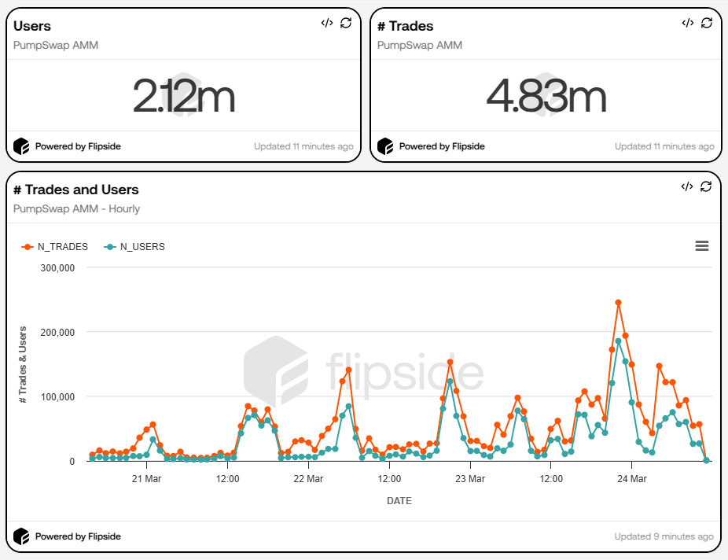
Task: Toggle N_USERS series in chart legend
Action: [x=134, y=246]
